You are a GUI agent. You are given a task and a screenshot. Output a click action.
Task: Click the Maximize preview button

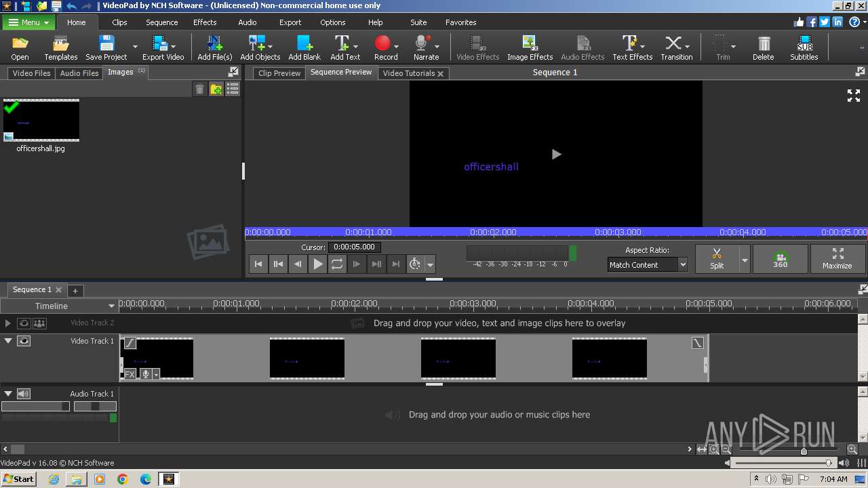click(x=837, y=259)
